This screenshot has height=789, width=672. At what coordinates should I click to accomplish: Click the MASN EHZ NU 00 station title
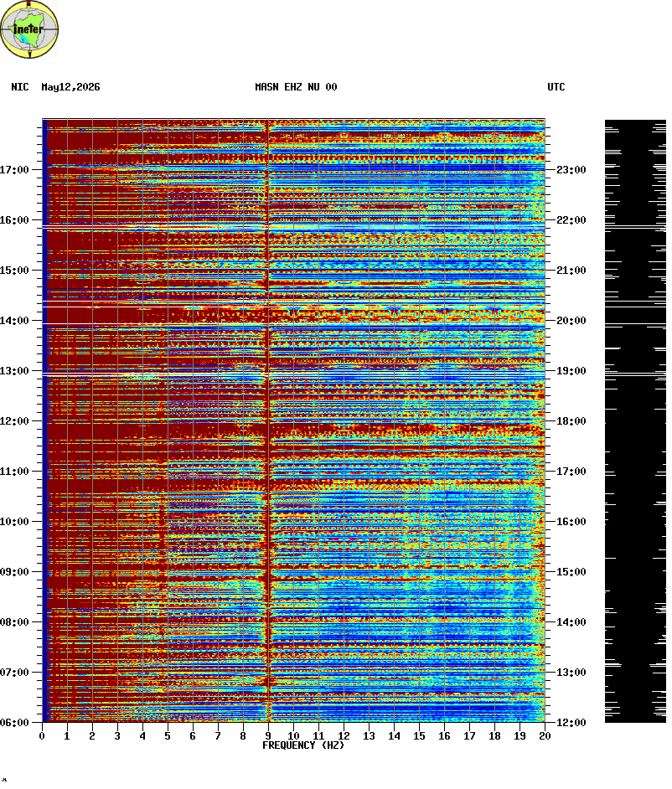[x=296, y=87]
